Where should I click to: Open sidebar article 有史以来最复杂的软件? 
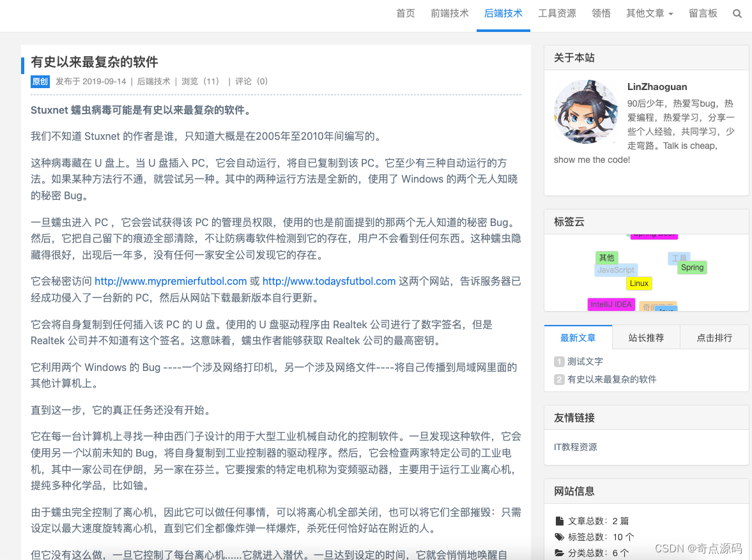tap(612, 379)
